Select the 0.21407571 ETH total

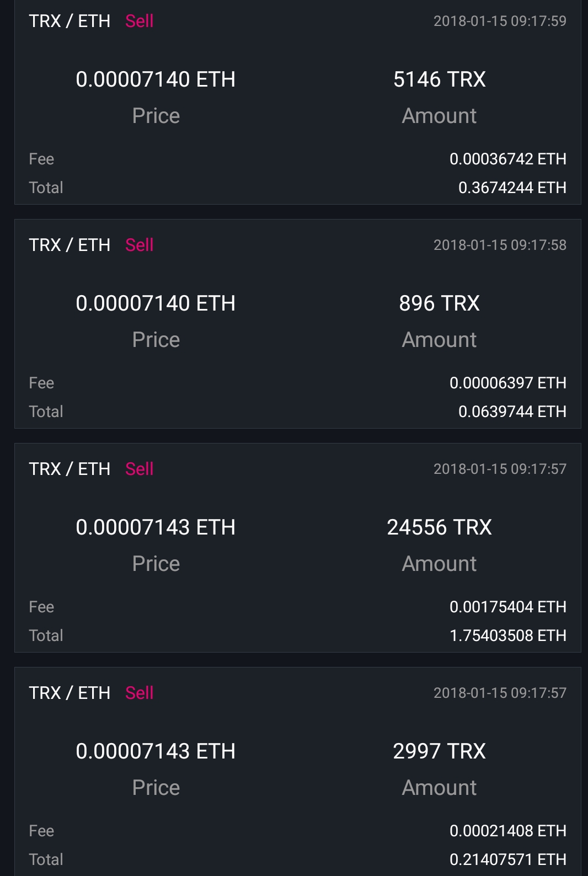(507, 859)
